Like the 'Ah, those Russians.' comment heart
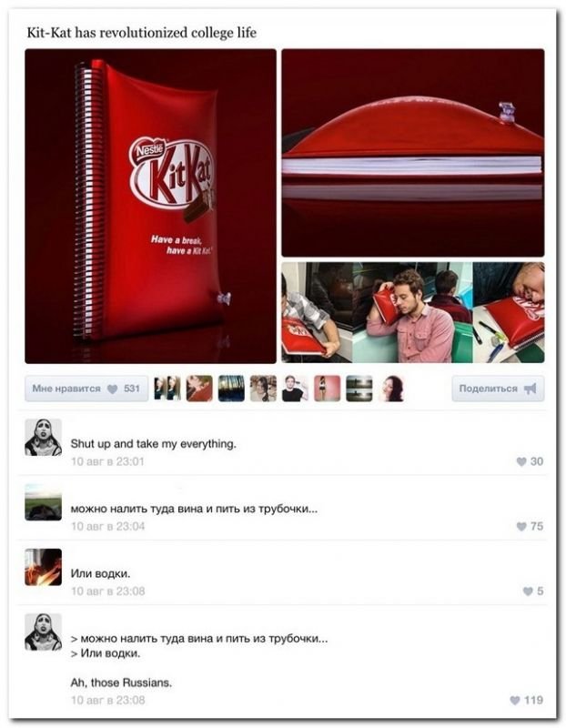This screenshot has width=566, height=728. coord(515,700)
